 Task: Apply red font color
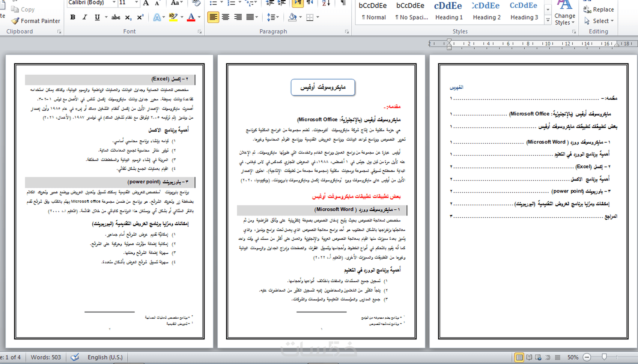pos(191,17)
